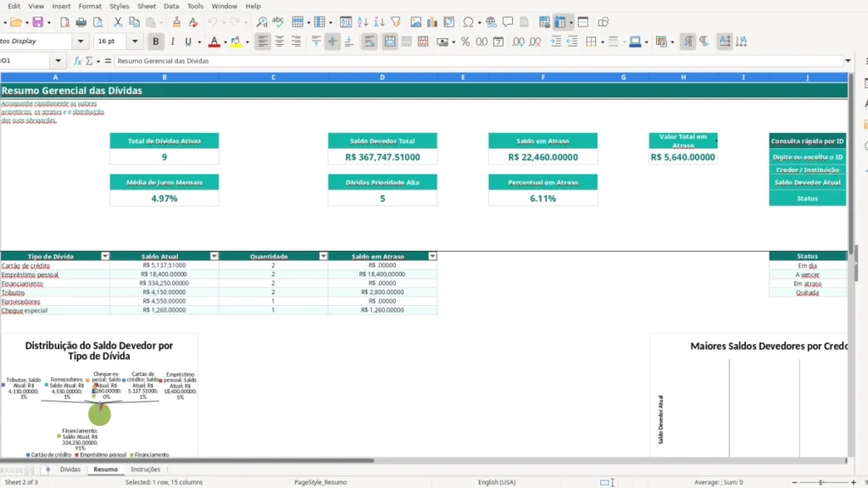Insert a comment
Image resolution: width=868 pixels, height=488 pixels.
pos(508,22)
